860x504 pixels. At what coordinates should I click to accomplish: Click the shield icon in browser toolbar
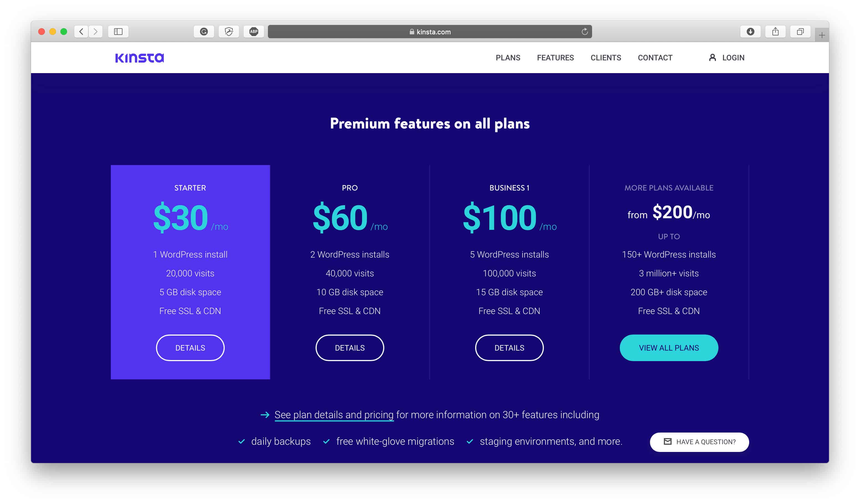tap(229, 32)
